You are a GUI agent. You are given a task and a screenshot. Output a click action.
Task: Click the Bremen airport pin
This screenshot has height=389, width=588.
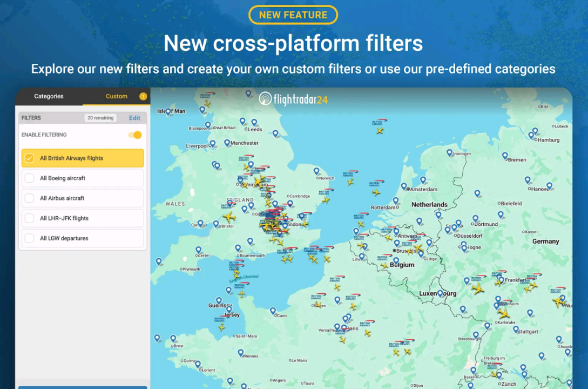[505, 156]
